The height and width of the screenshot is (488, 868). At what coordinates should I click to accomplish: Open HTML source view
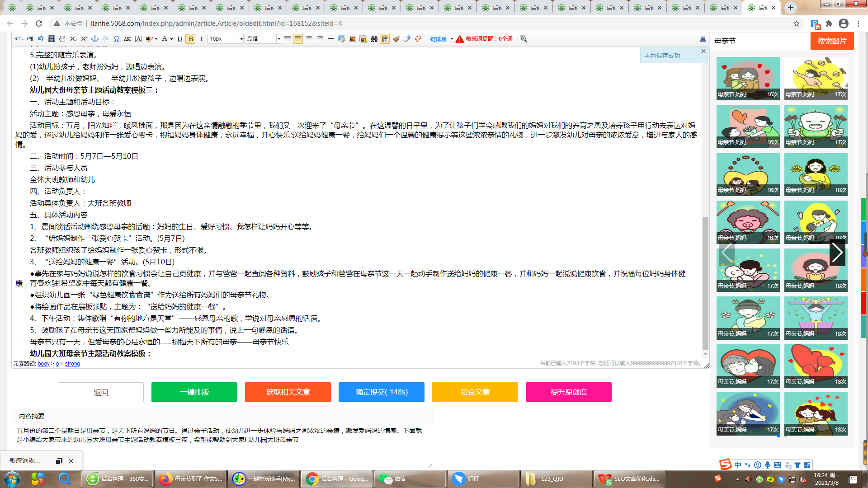click(x=19, y=39)
